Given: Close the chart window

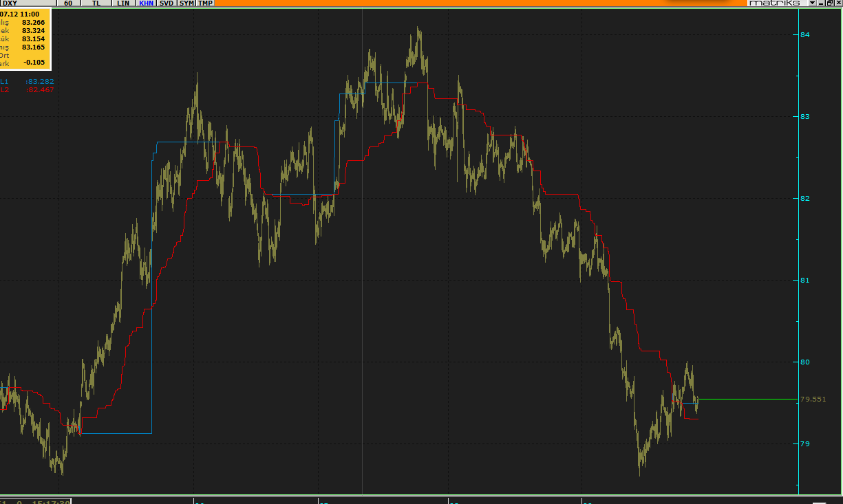Looking at the screenshot, I should click(x=838, y=3).
